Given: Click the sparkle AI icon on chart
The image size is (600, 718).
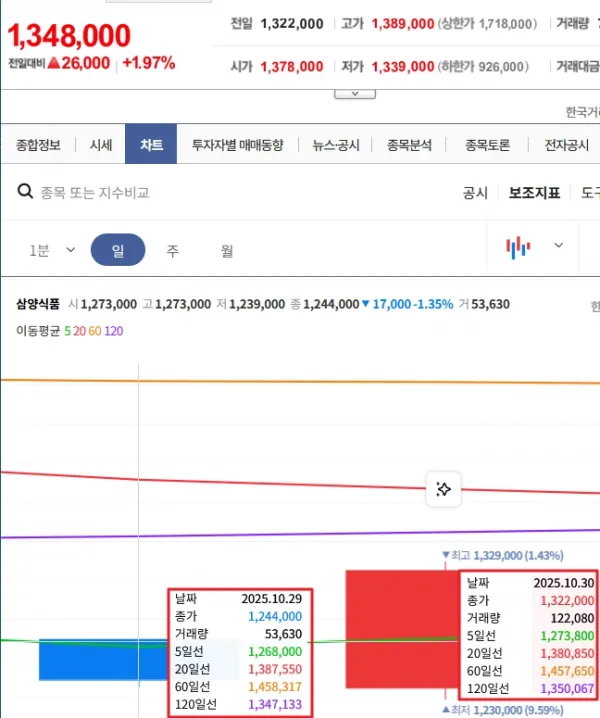Looking at the screenshot, I should [444, 489].
